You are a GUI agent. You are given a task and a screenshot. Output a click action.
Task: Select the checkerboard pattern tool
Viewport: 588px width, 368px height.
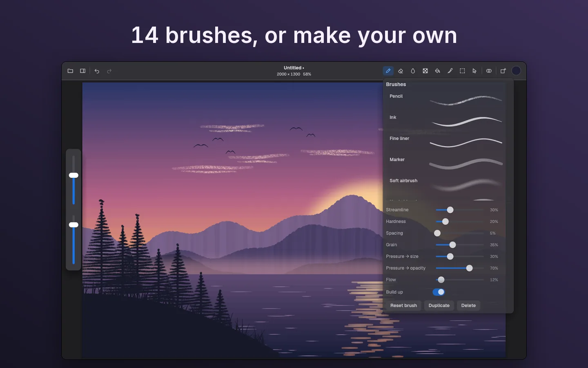pos(425,71)
